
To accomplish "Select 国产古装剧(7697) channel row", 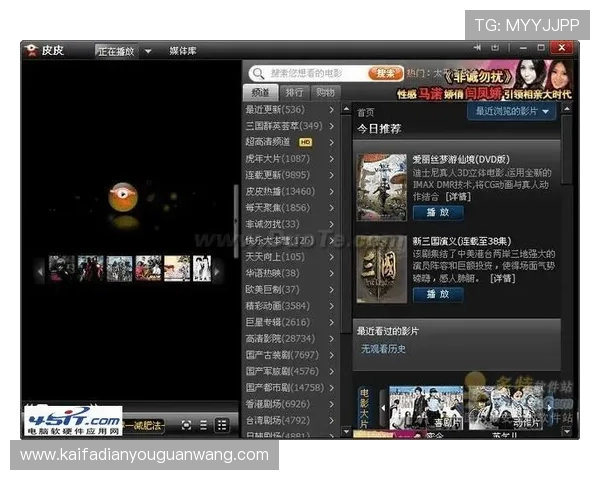I will (x=290, y=355).
